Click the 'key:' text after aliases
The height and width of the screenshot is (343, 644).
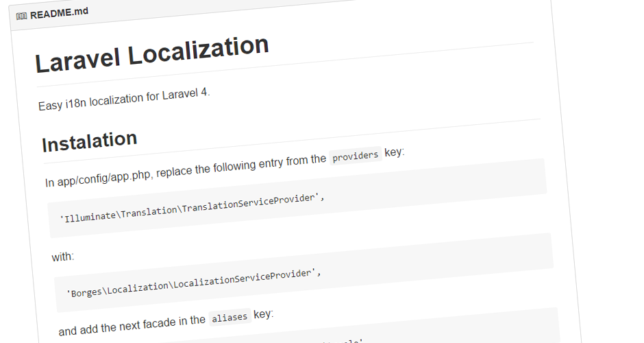pyautogui.click(x=263, y=315)
